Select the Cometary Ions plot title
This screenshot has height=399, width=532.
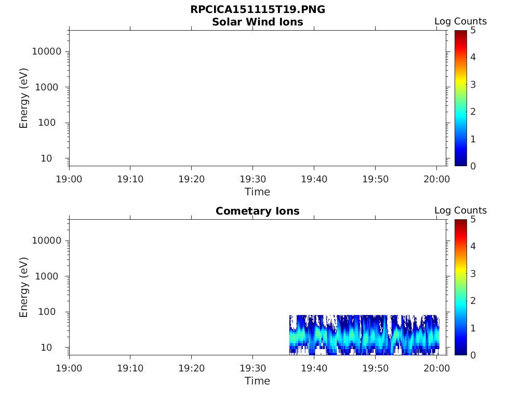pos(258,211)
